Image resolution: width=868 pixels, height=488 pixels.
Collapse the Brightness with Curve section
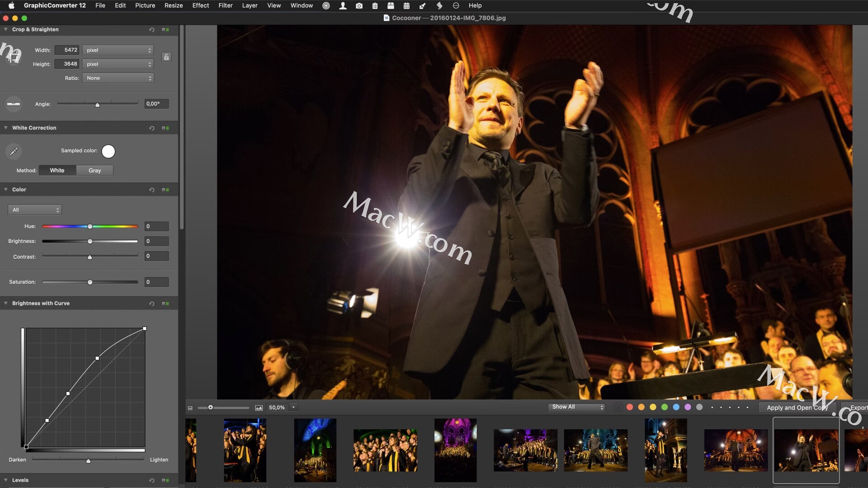pos(6,303)
